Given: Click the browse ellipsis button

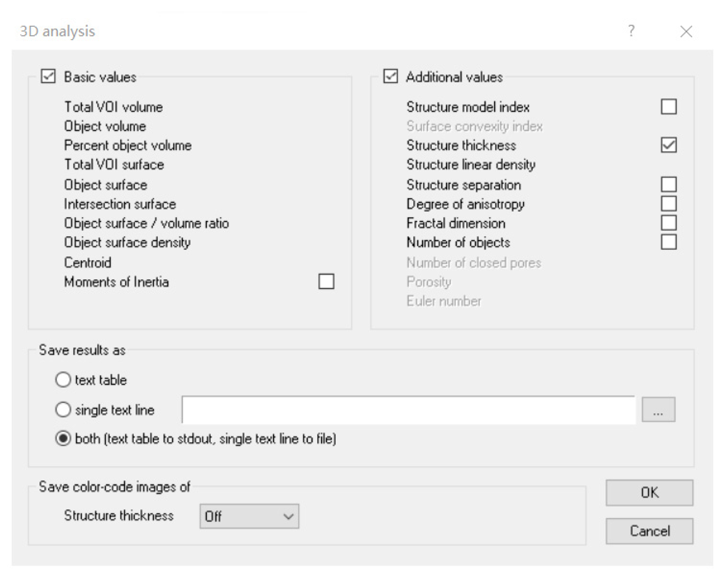Looking at the screenshot, I should tap(658, 410).
